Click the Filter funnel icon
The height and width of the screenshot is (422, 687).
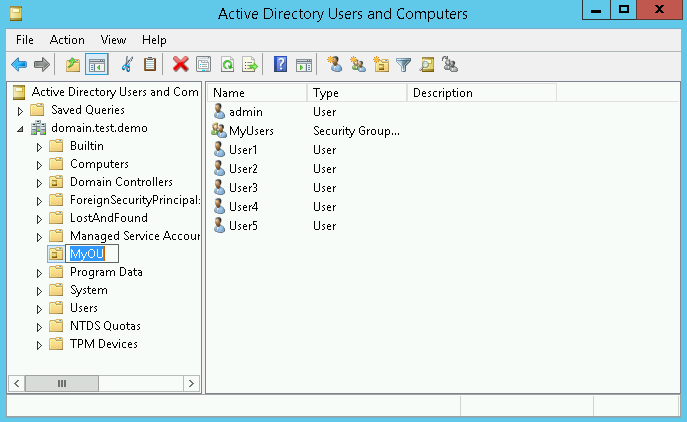pos(404,65)
